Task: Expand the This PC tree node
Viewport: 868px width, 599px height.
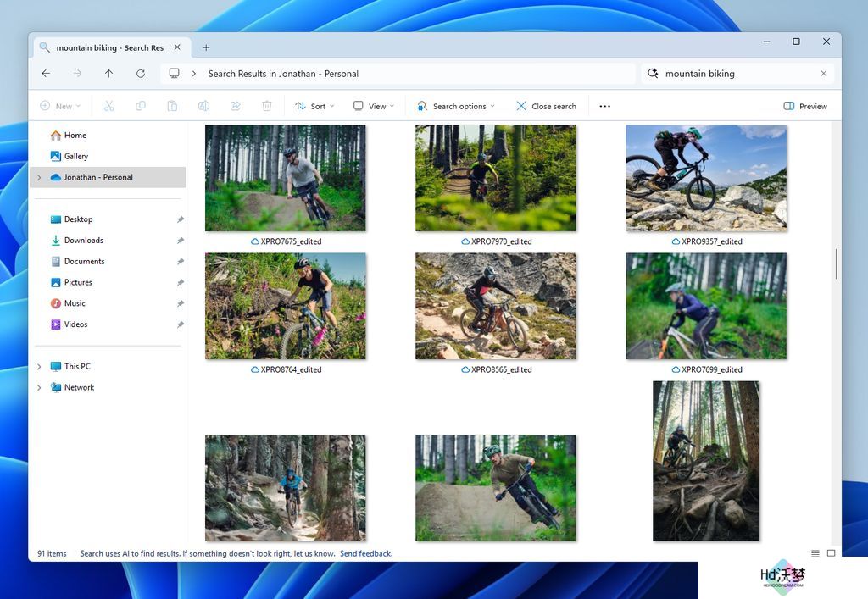Action: tap(39, 367)
